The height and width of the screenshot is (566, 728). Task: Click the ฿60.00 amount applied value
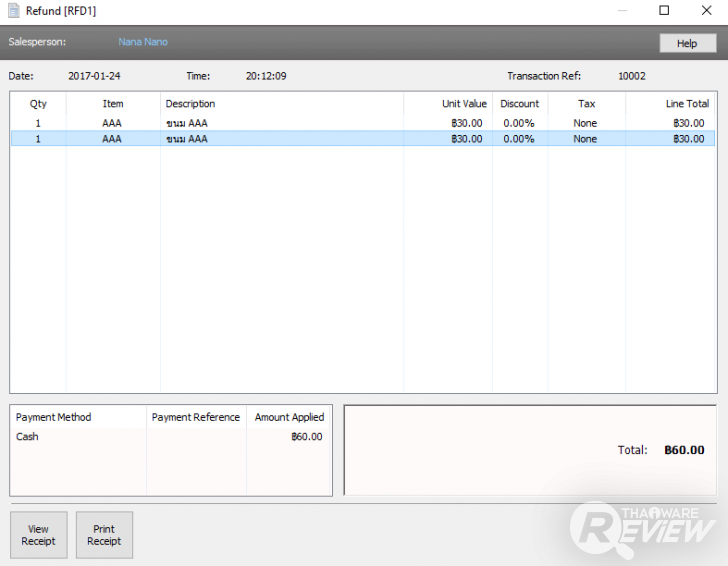pos(307,436)
